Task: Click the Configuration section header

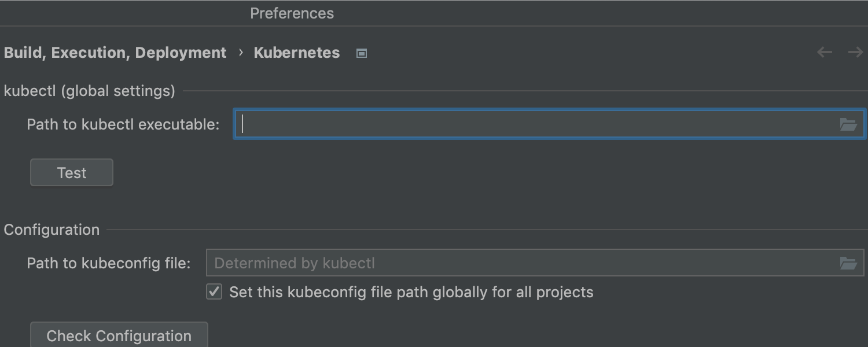Action: [52, 230]
